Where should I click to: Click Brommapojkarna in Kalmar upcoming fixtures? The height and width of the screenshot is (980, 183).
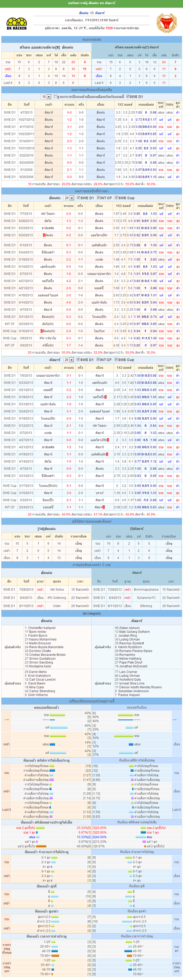(146, 589)
